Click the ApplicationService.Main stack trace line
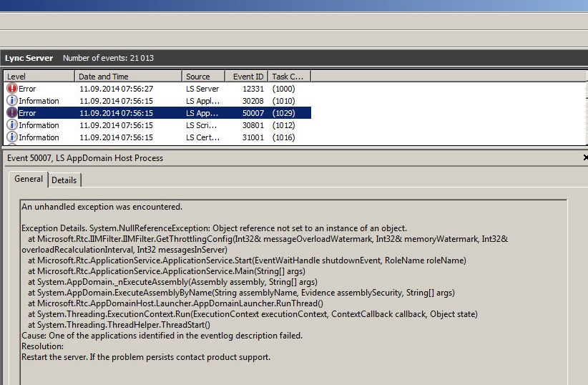Viewport: 588px width, 385px height. (167, 271)
